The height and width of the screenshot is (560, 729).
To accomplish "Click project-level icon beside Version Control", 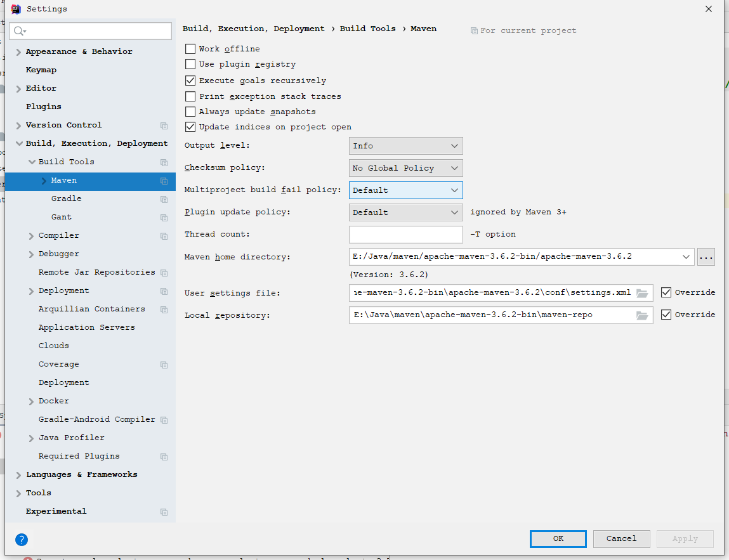I will pyautogui.click(x=164, y=126).
